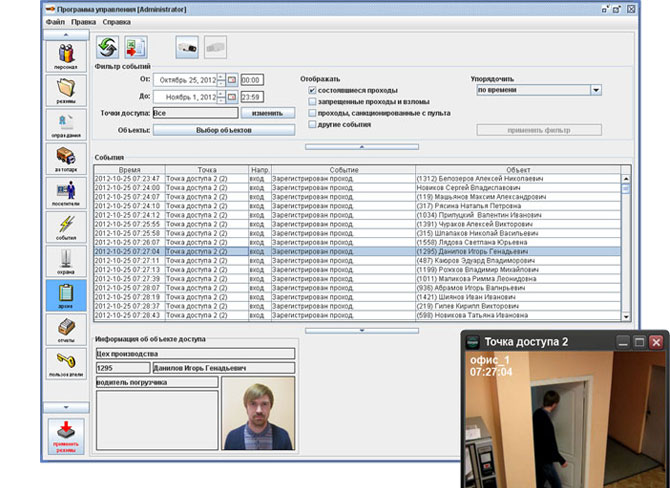Export the events list to Excel

point(136,47)
